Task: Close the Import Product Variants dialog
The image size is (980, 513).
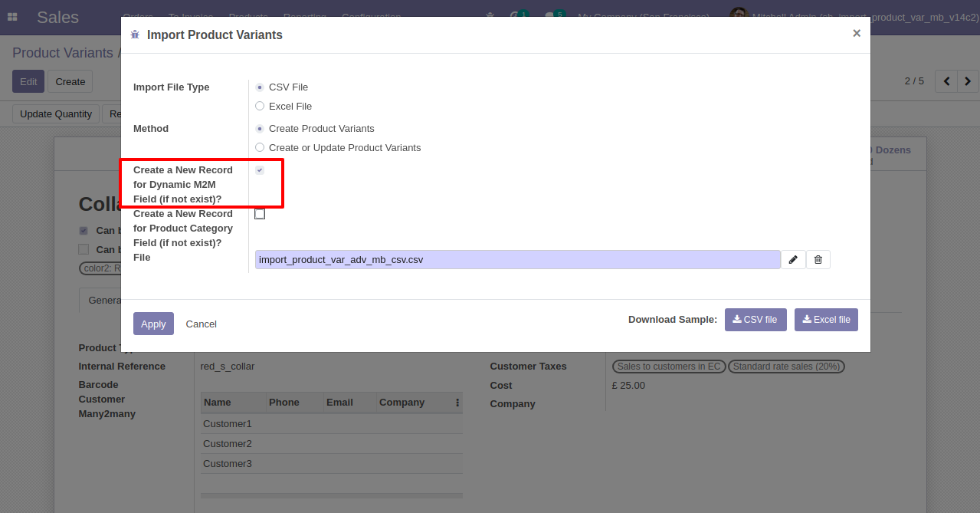Action: [x=857, y=33]
